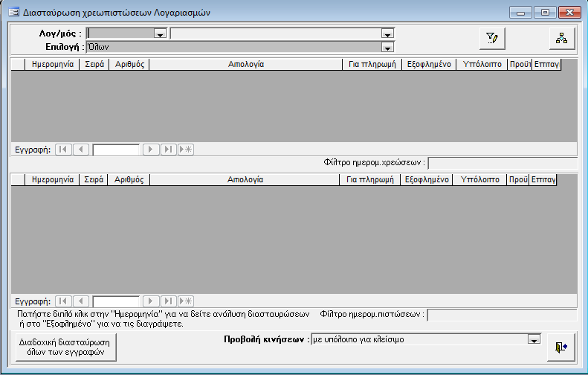588x375 pixels.
Task: Go to last record in lower grid
Action: point(169,301)
